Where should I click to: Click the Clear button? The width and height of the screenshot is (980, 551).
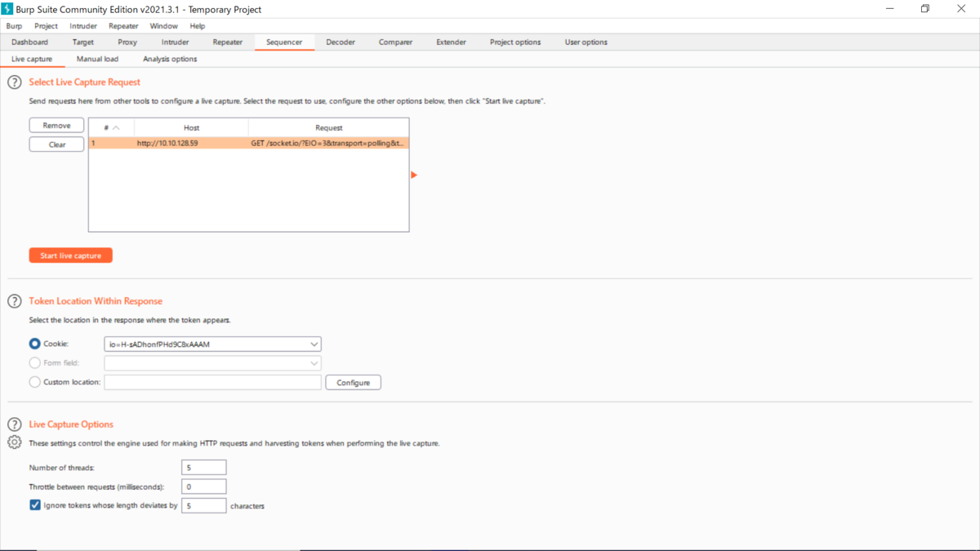(56, 144)
